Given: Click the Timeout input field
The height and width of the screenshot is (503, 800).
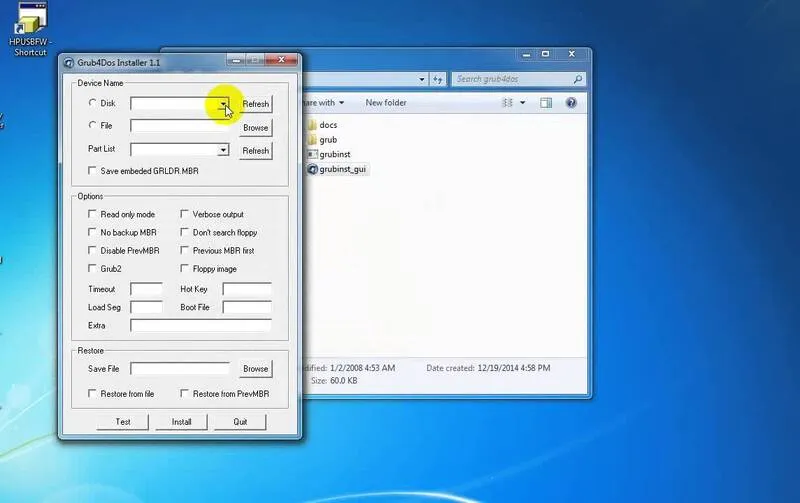Looking at the screenshot, I should (x=146, y=289).
